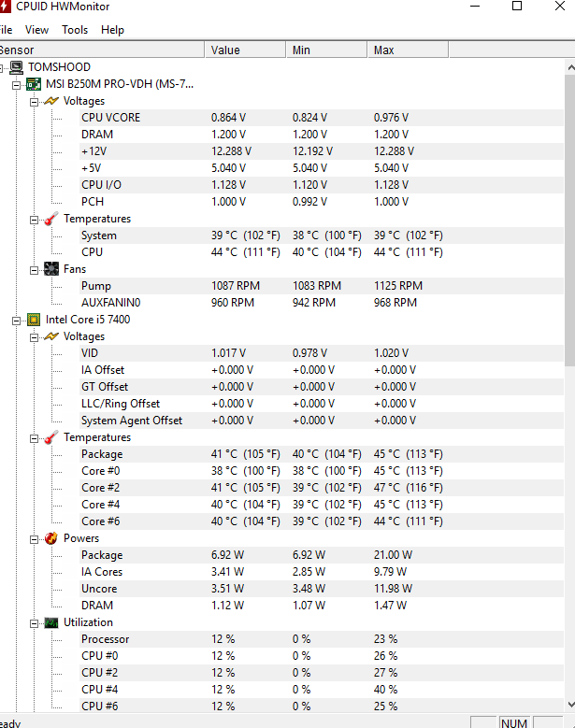Collapse the Powers tree section
Image resolution: width=575 pixels, height=728 pixels.
pyautogui.click(x=34, y=538)
